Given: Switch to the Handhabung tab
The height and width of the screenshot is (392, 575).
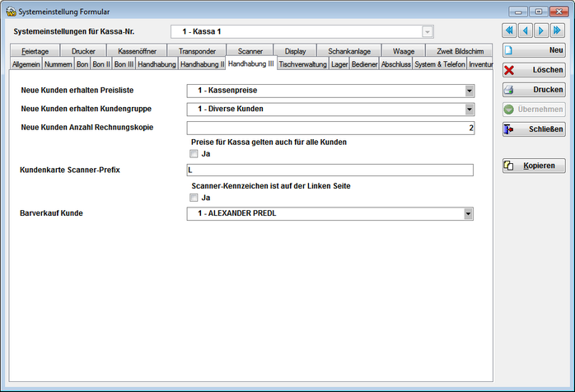Looking at the screenshot, I should click(157, 64).
